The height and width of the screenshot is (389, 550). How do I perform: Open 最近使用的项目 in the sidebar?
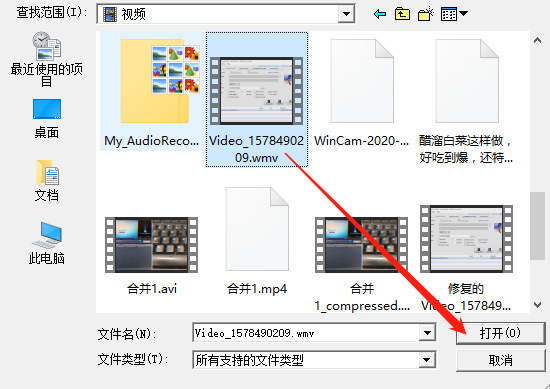46,59
